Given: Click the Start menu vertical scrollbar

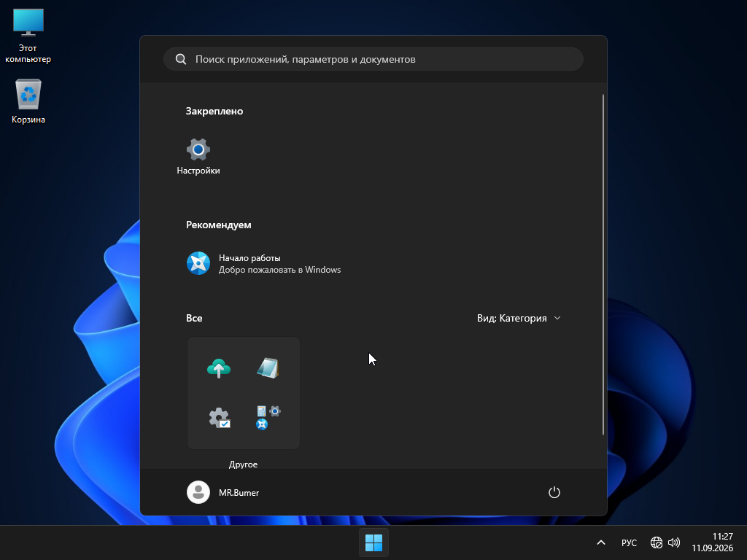Looking at the screenshot, I should (x=603, y=265).
